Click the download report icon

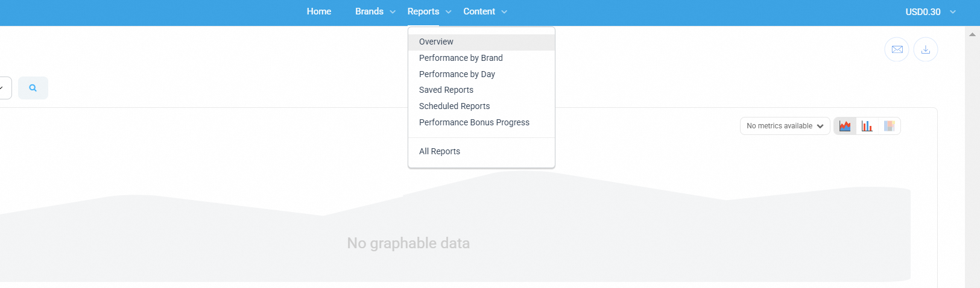[925, 49]
